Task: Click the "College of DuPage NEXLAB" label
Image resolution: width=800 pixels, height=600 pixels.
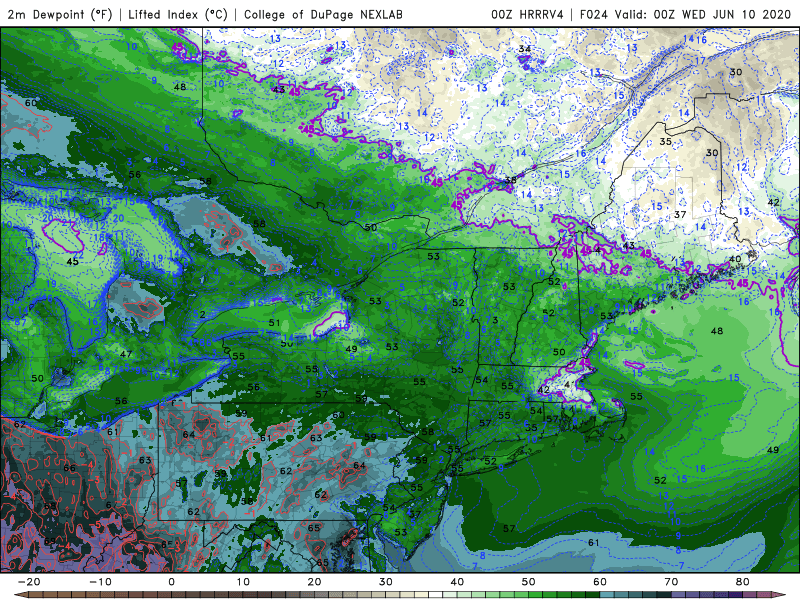Action: (323, 14)
